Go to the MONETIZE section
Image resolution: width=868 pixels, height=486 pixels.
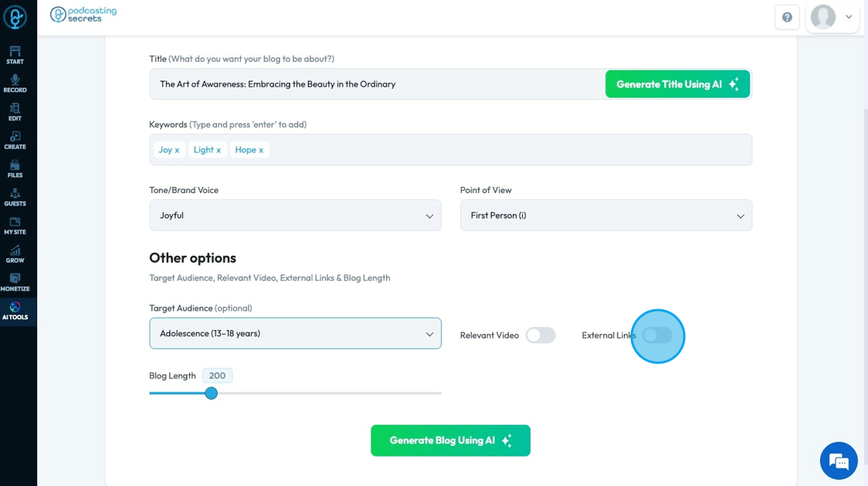pyautogui.click(x=15, y=282)
